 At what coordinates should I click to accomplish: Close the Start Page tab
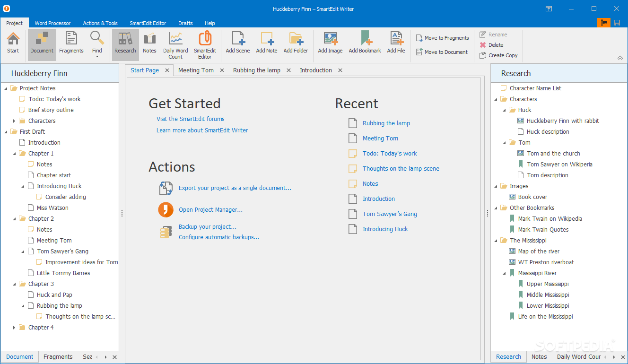167,70
